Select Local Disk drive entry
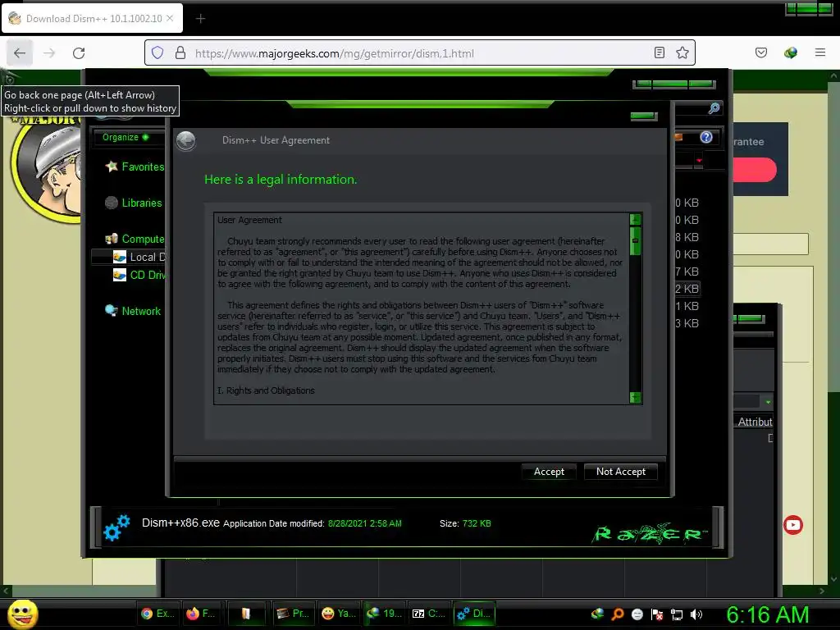Screen dimensions: 840x630 point(148,257)
